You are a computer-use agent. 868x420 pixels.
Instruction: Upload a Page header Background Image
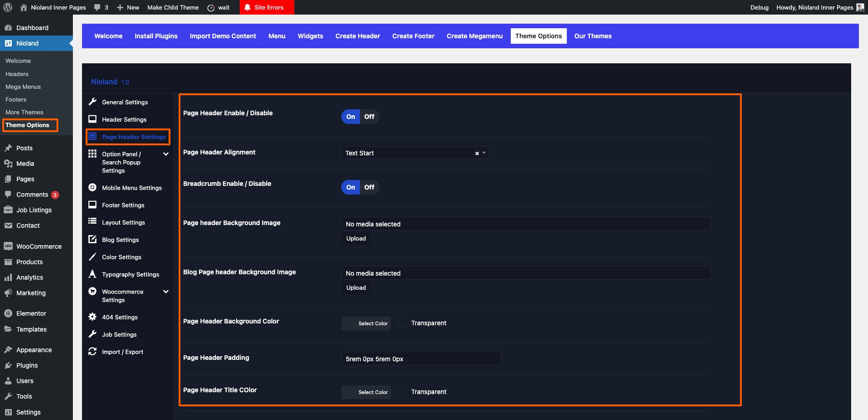tap(356, 239)
